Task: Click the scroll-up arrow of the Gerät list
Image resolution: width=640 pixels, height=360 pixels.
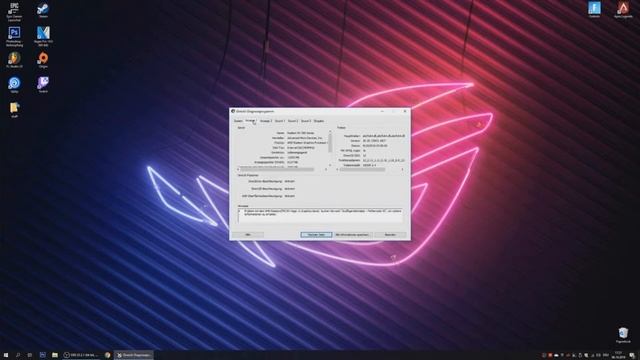Action: 330,132
